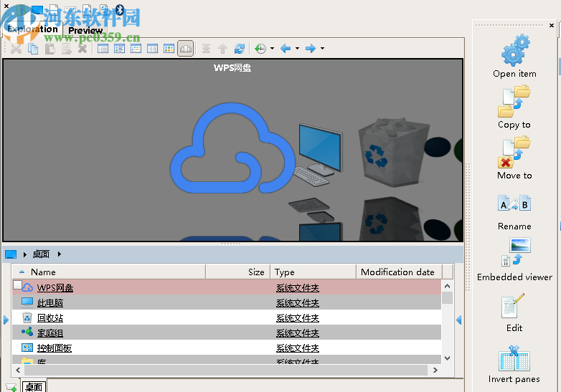Sort by the Type column header
The image size is (561, 392).
click(313, 272)
